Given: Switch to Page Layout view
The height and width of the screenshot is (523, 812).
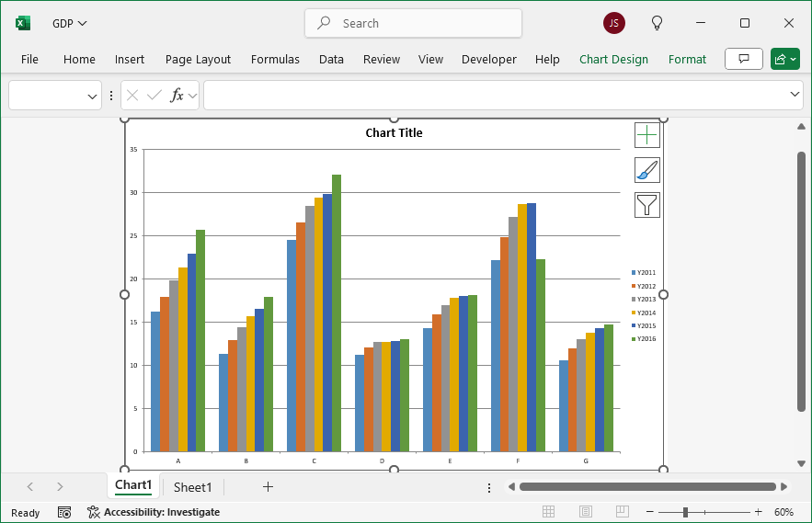Looking at the screenshot, I should click(586, 512).
